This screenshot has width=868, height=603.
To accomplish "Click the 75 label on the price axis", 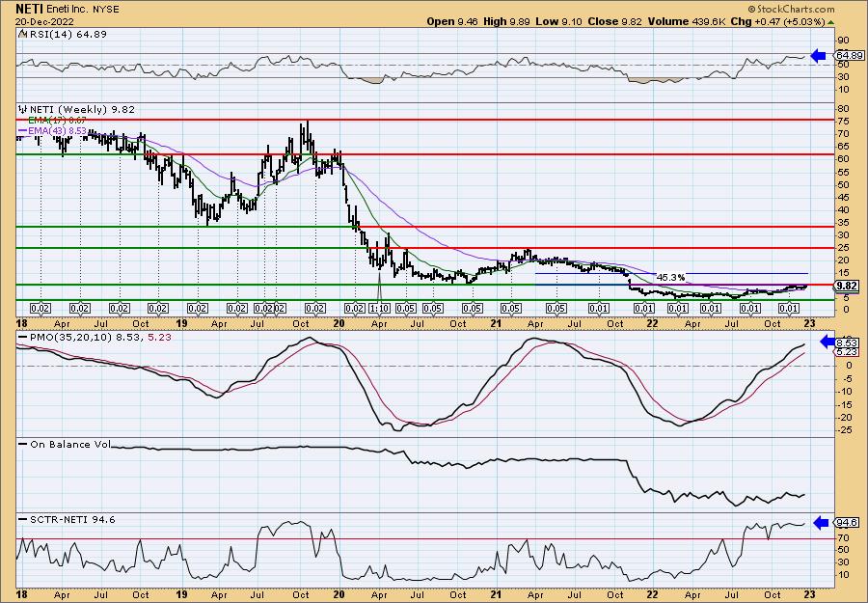I will click(x=843, y=122).
